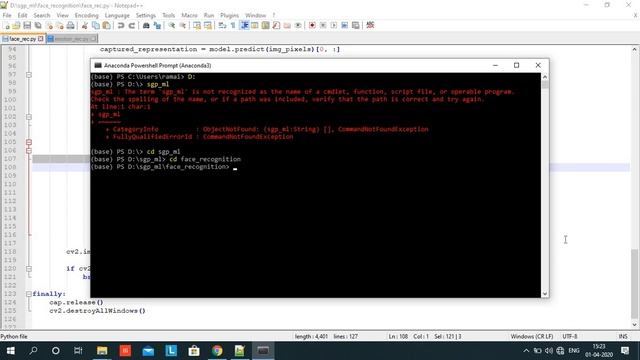Click the Cut scissors icon
Viewport: 640px width, 360px height.
85,25
